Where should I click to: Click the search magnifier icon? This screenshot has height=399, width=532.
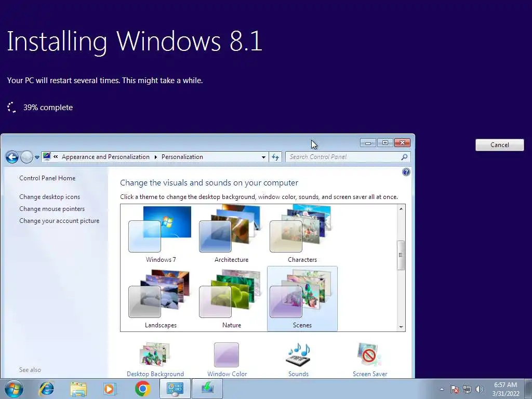click(404, 157)
